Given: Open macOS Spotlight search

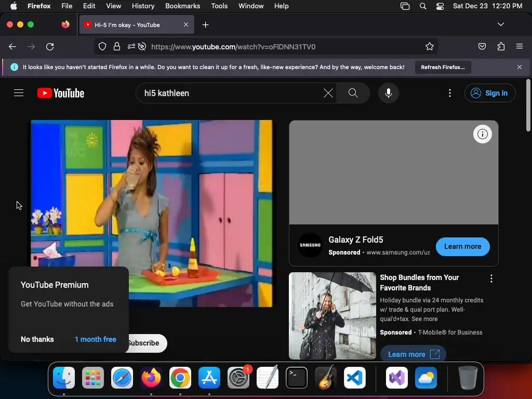Looking at the screenshot, I should coord(423,6).
